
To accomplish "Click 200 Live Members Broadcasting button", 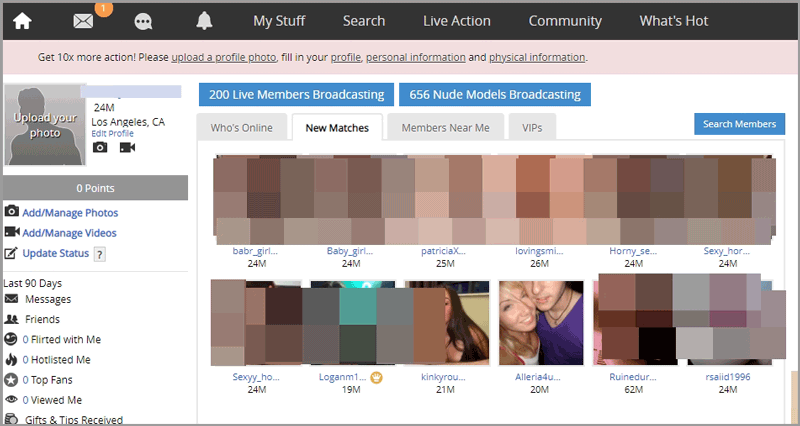I will click(x=295, y=95).
